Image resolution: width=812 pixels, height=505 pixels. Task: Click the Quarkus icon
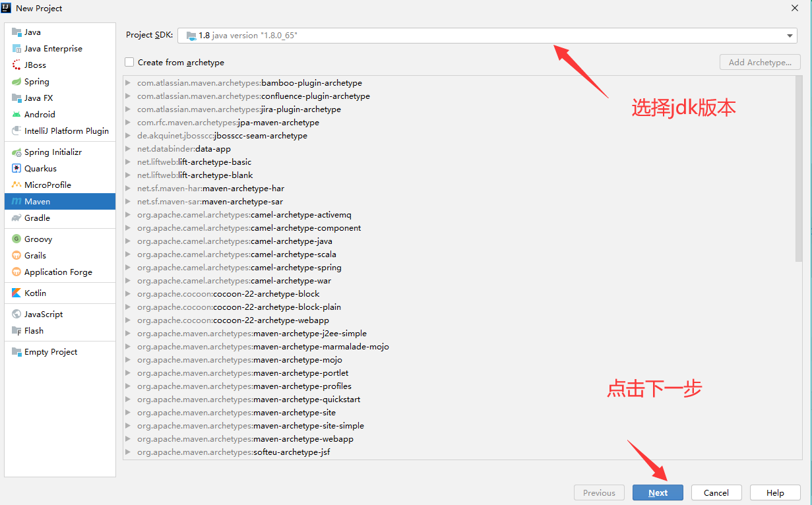point(16,169)
